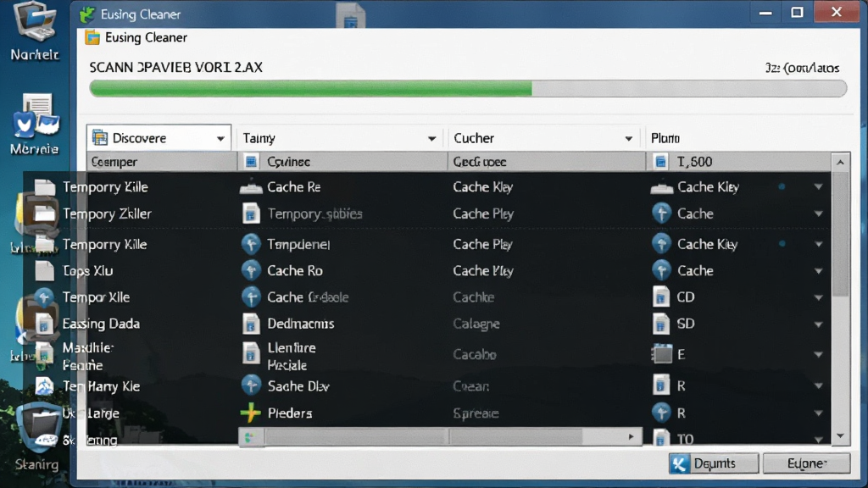This screenshot has height=488, width=868.
Task: Select the Eassing Dada row
Action: (x=101, y=324)
